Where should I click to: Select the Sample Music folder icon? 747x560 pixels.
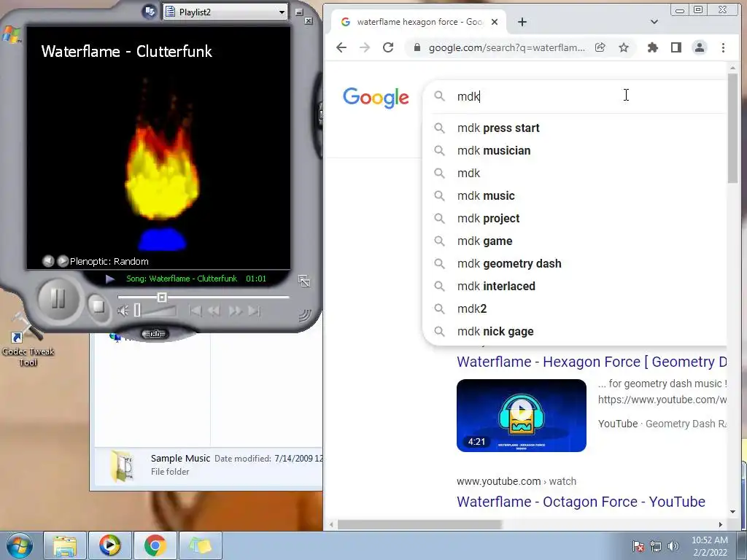click(x=123, y=464)
